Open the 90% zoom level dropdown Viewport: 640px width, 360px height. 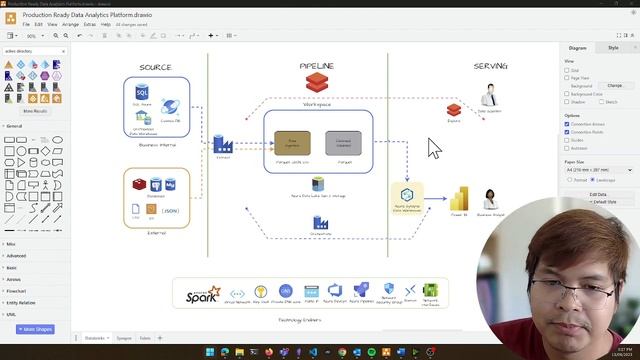click(x=35, y=36)
